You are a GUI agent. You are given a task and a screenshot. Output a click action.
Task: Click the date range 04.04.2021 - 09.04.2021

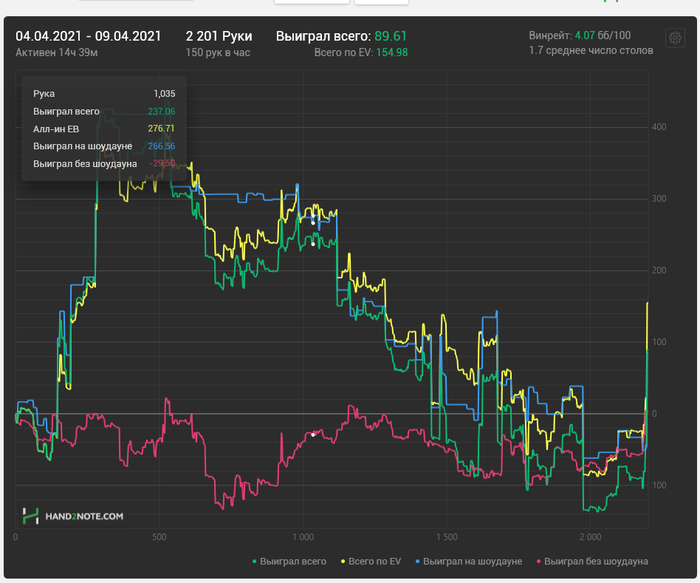pos(88,36)
